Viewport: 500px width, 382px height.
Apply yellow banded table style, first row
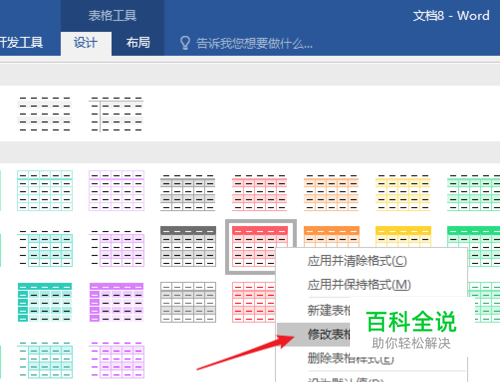pyautogui.click(x=403, y=192)
